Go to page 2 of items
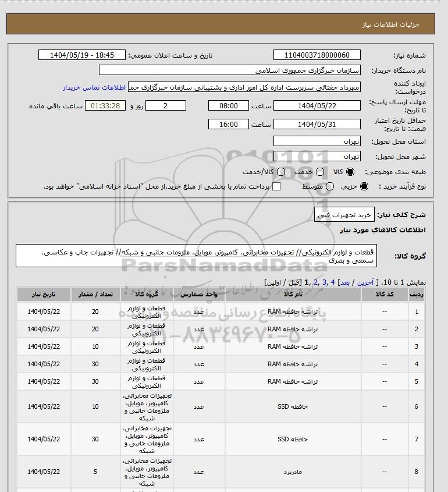The width and height of the screenshot is (448, 492). 315,282
